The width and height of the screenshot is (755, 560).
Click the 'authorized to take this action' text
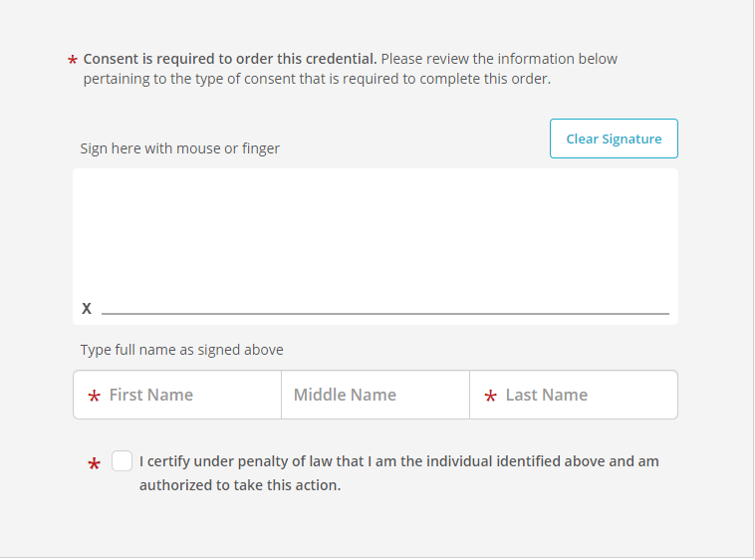(239, 486)
